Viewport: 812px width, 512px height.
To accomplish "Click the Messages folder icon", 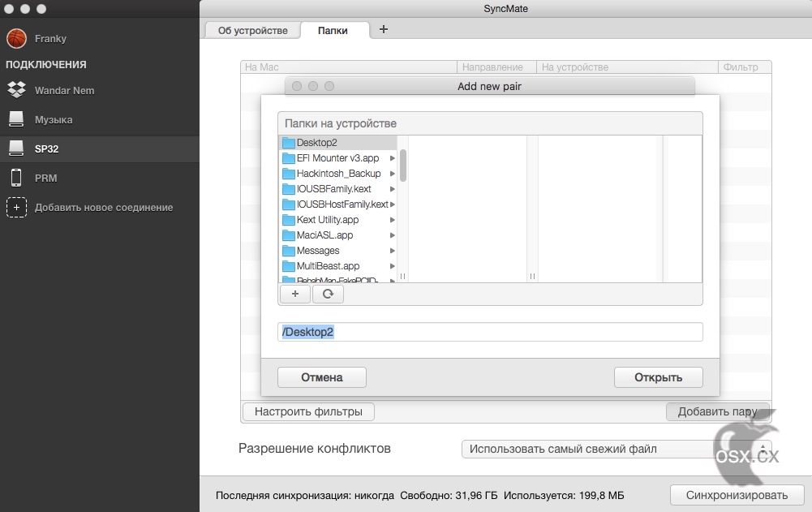I will pyautogui.click(x=289, y=251).
